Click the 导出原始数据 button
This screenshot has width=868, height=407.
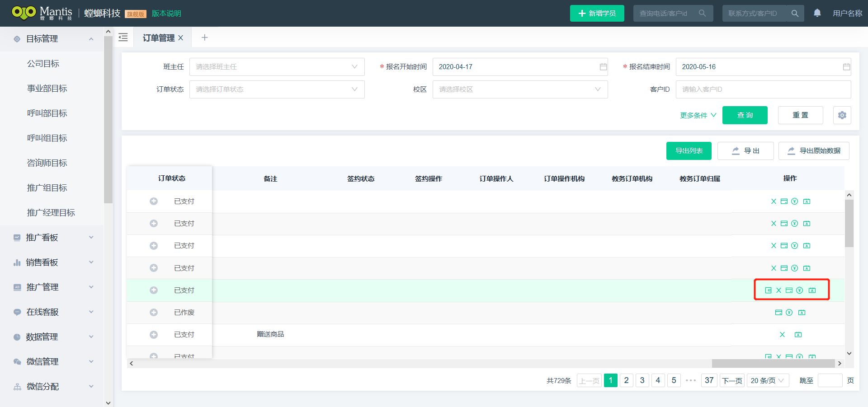coord(814,151)
